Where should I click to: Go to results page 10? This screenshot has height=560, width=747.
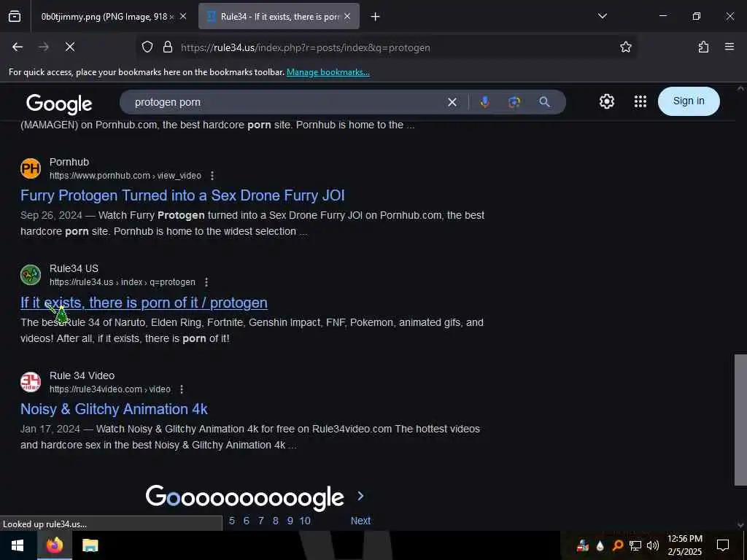(x=305, y=521)
